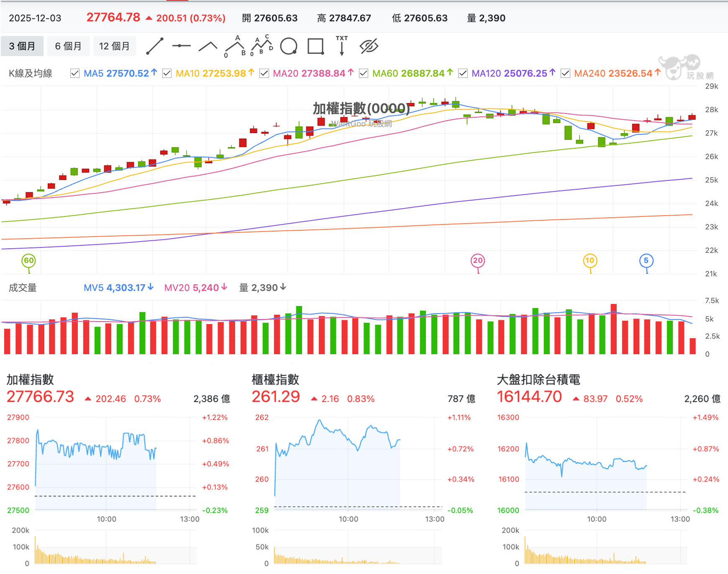Select the circle drawing tool
Screen dimensions: 728x574
pos(289,46)
